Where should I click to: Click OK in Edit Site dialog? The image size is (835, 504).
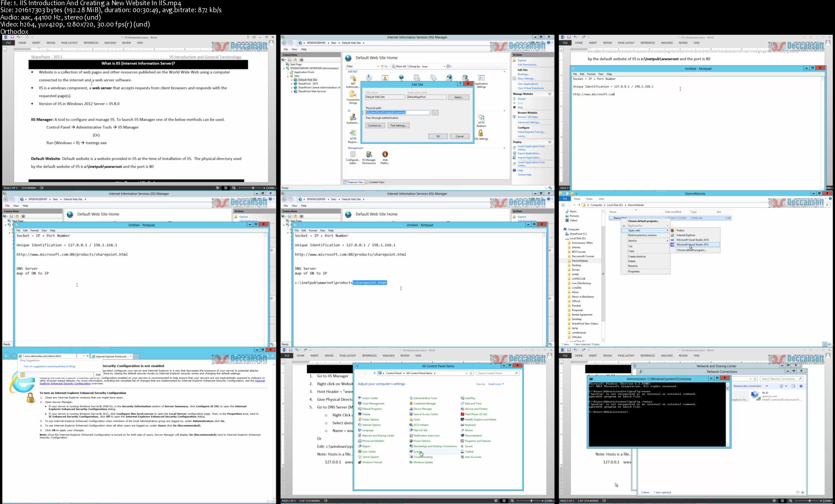pyautogui.click(x=438, y=136)
